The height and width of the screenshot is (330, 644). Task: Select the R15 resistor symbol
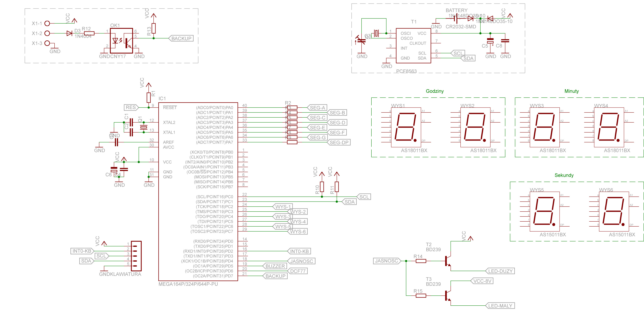point(421,296)
